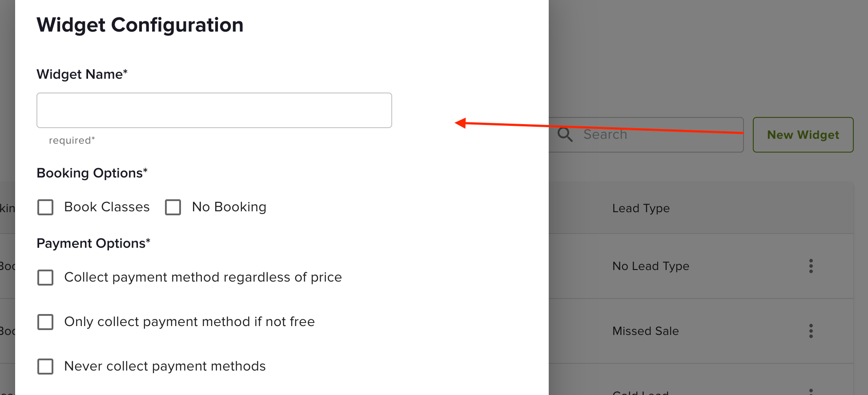Select Never collect payment methods checkbox
868x395 pixels.
45,367
